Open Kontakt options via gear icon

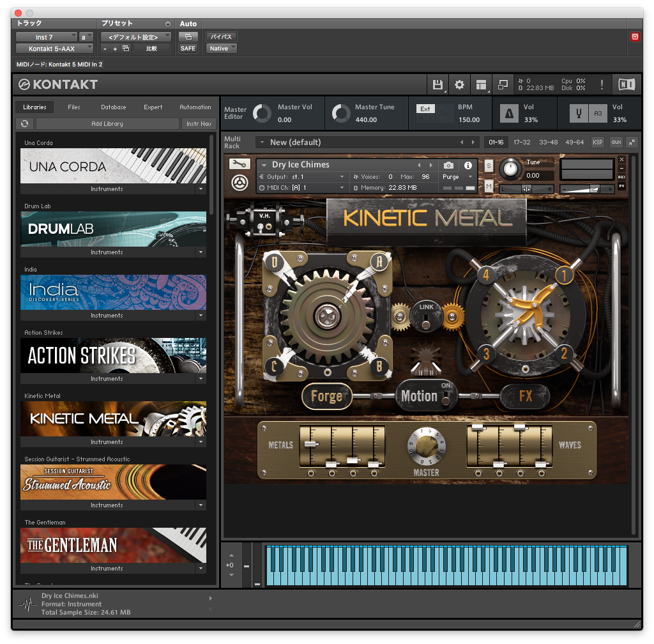click(459, 85)
